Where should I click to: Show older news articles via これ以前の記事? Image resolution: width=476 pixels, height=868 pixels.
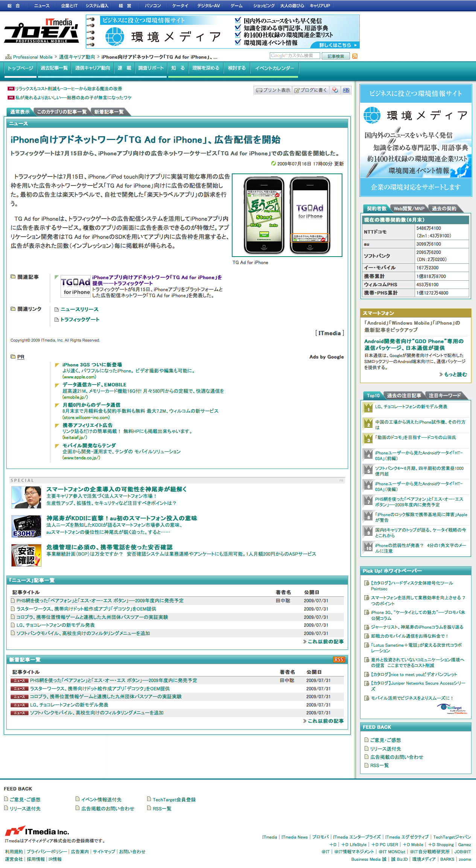(323, 641)
